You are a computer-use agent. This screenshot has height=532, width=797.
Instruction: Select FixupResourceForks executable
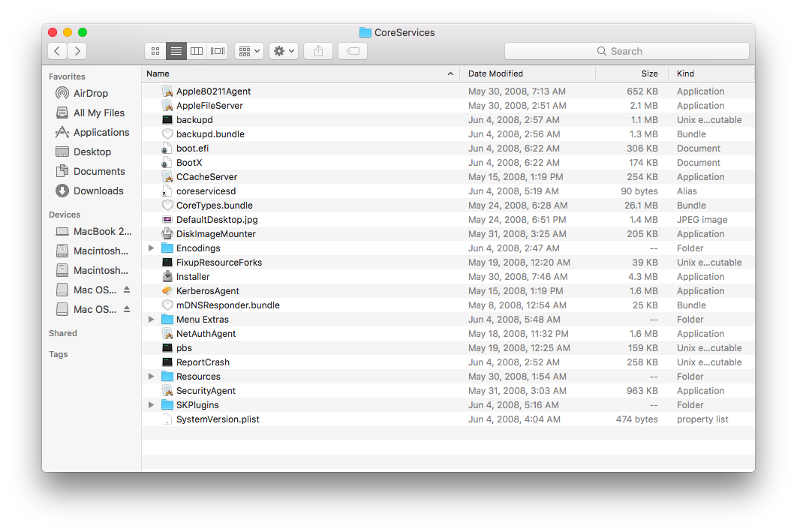click(x=448, y=262)
